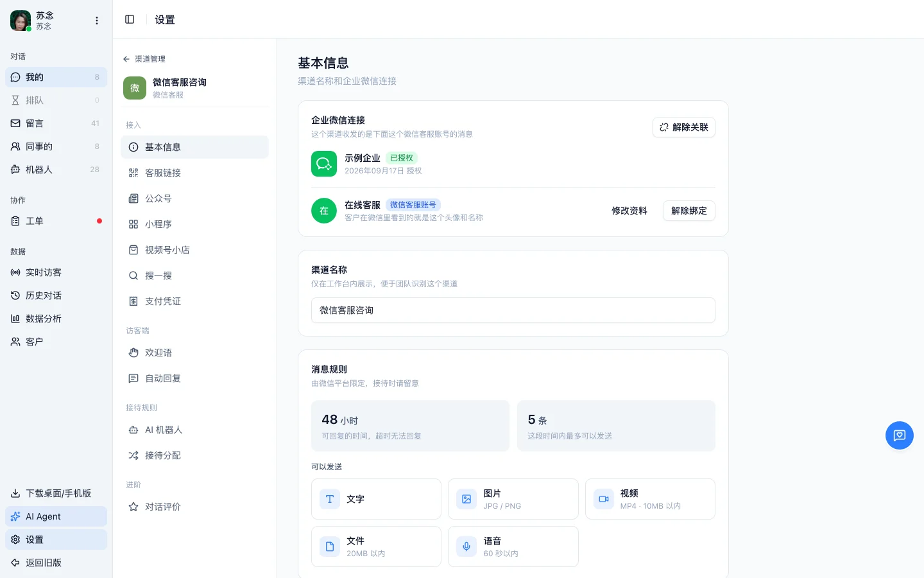The width and height of the screenshot is (924, 578).
Task: Select the 搜一搜 tab
Action: [194, 276]
